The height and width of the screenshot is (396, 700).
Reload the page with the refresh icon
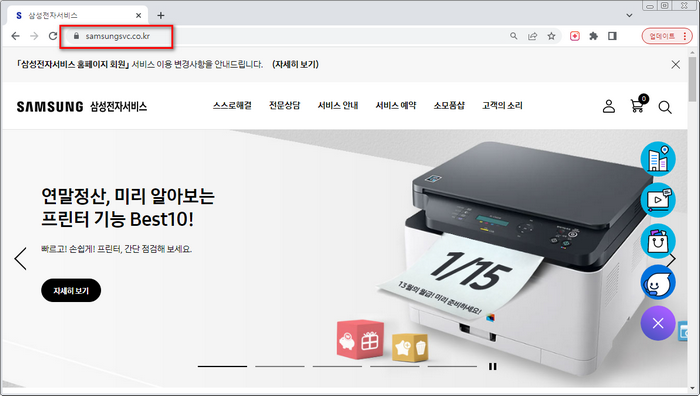click(53, 36)
